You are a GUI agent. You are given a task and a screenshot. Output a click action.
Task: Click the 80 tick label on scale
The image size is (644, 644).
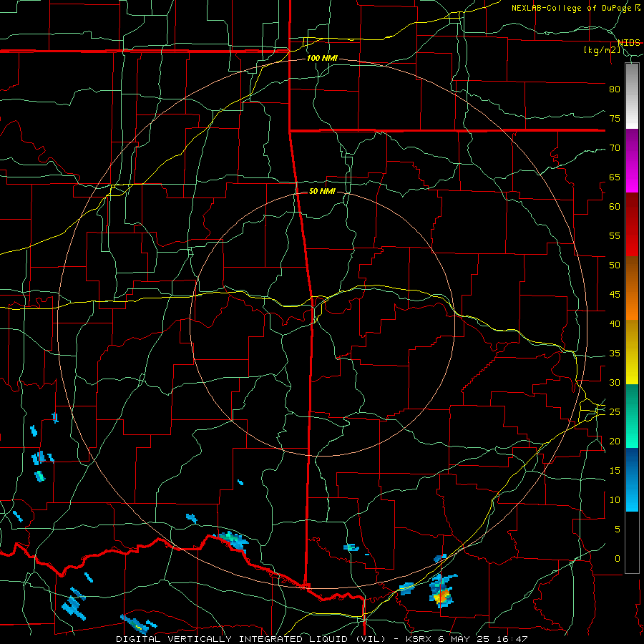pyautogui.click(x=615, y=89)
